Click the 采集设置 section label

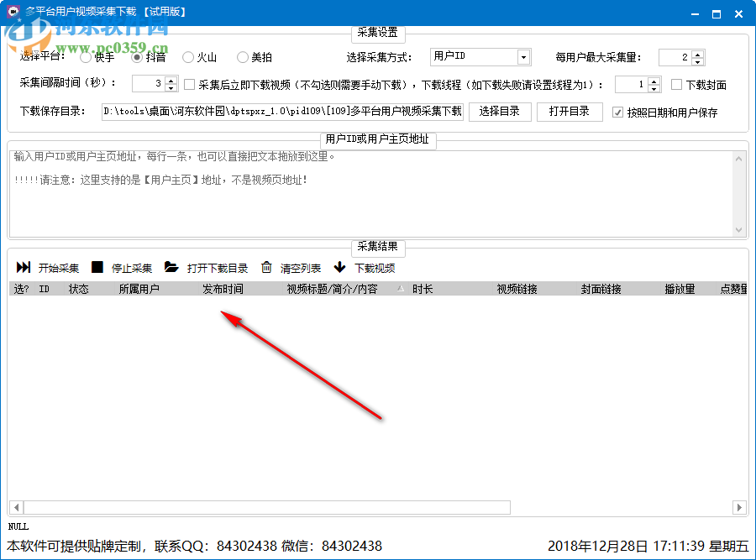(377, 34)
